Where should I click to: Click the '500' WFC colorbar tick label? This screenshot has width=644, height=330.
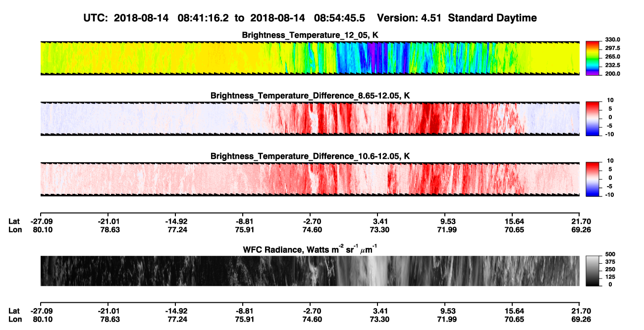pos(610,254)
